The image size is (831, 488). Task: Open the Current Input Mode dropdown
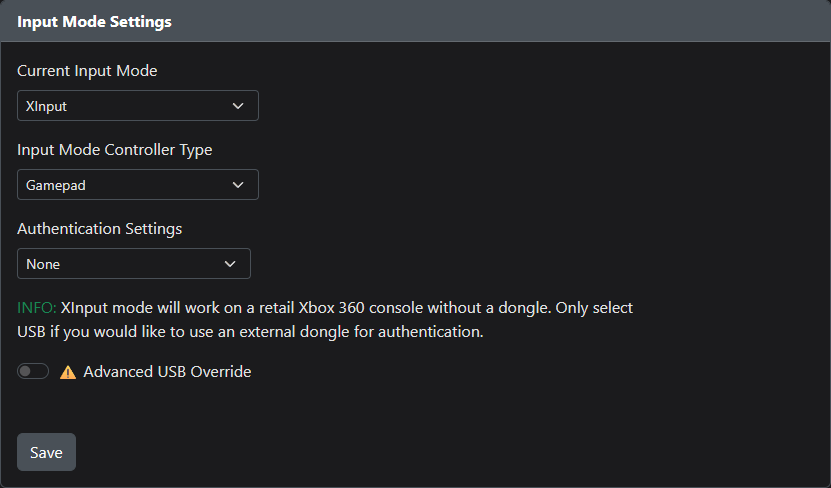(x=138, y=105)
